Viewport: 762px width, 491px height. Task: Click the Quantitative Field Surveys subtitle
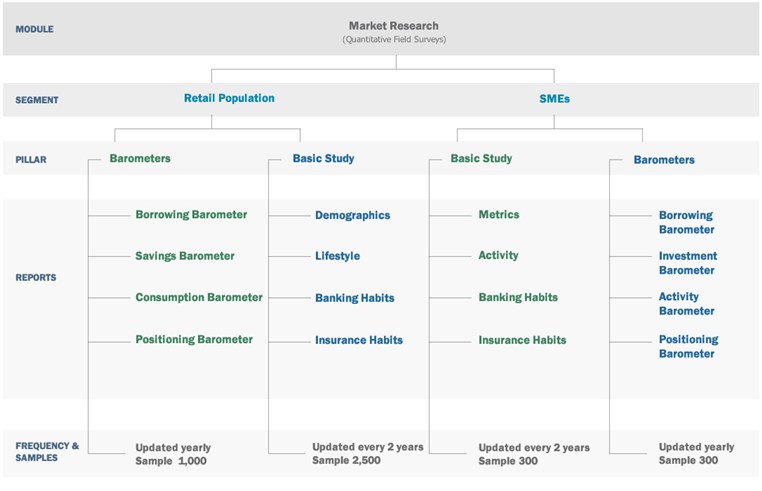(x=393, y=40)
